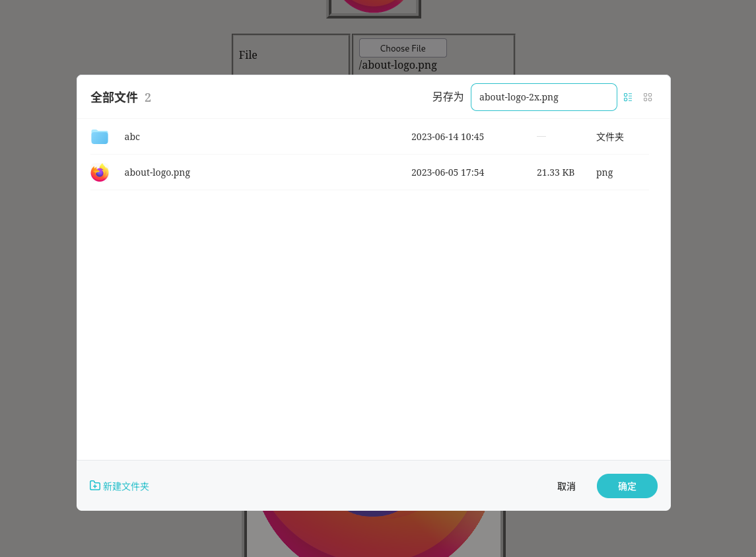Create a new folder via 新建文件夹
This screenshot has height=557, width=756.
pyautogui.click(x=120, y=486)
